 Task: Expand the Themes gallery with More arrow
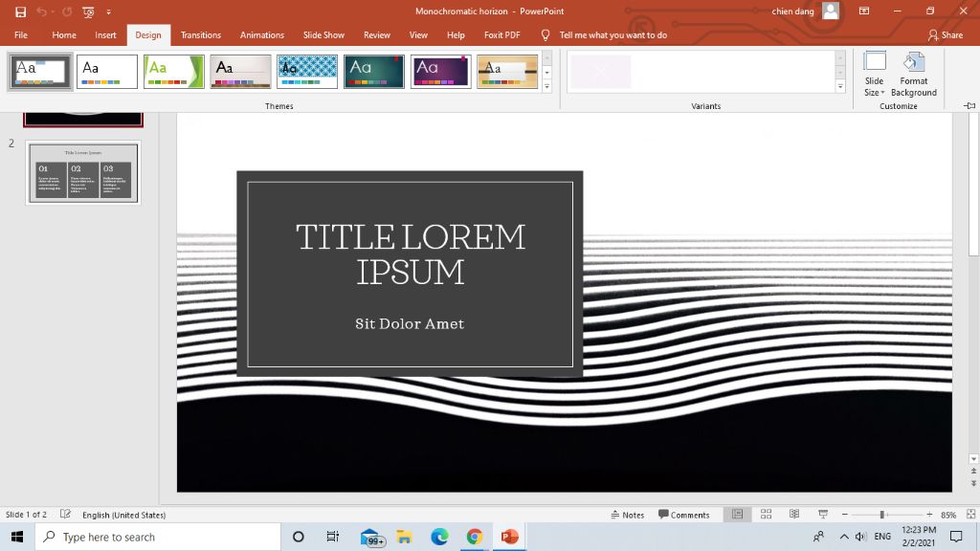point(547,87)
